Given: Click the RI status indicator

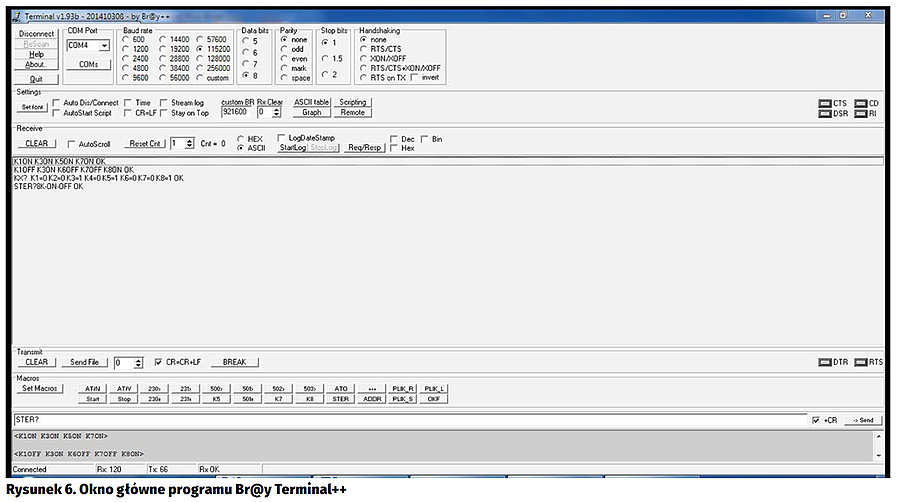Looking at the screenshot, I should pos(860,114).
